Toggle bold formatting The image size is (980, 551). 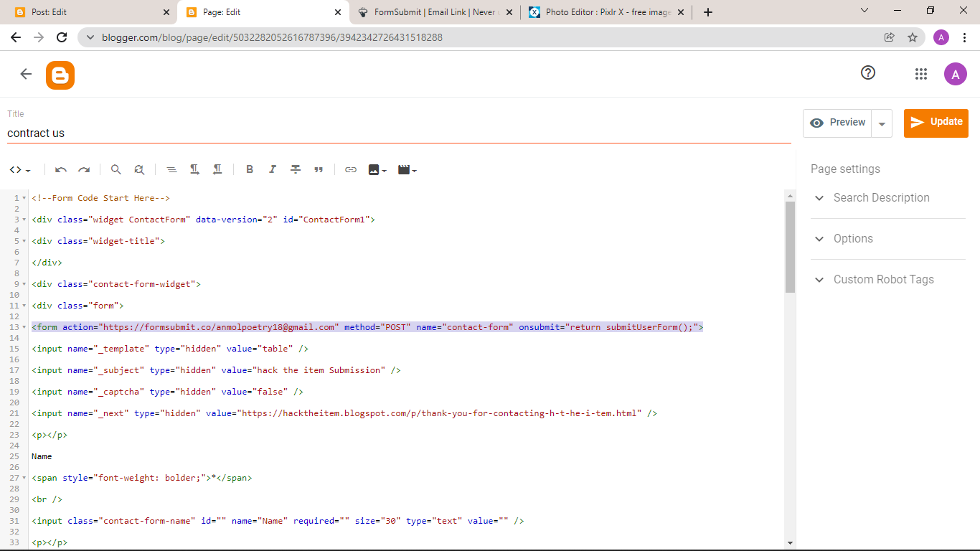tap(250, 169)
